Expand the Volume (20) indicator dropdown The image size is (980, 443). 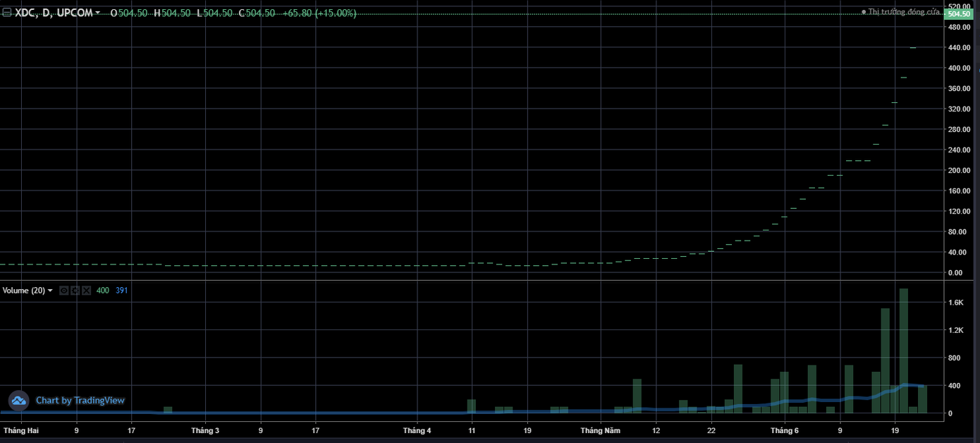coord(50,291)
